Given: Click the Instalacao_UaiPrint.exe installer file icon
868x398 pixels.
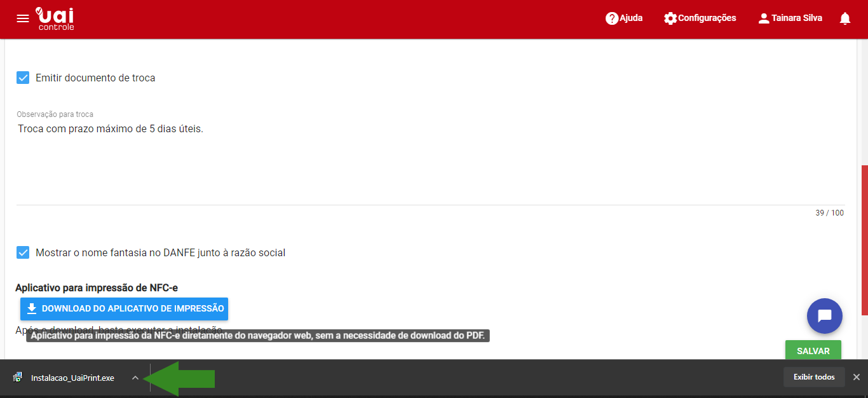Looking at the screenshot, I should [18, 378].
